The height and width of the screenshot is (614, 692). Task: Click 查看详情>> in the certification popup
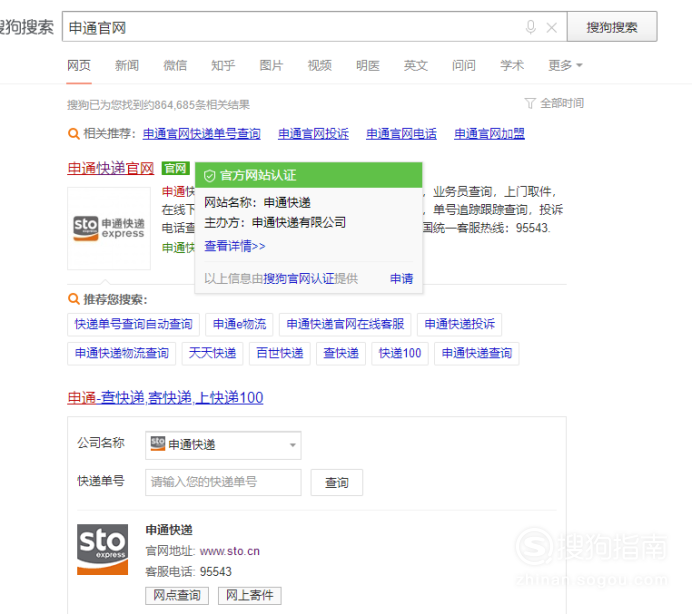tap(235, 246)
